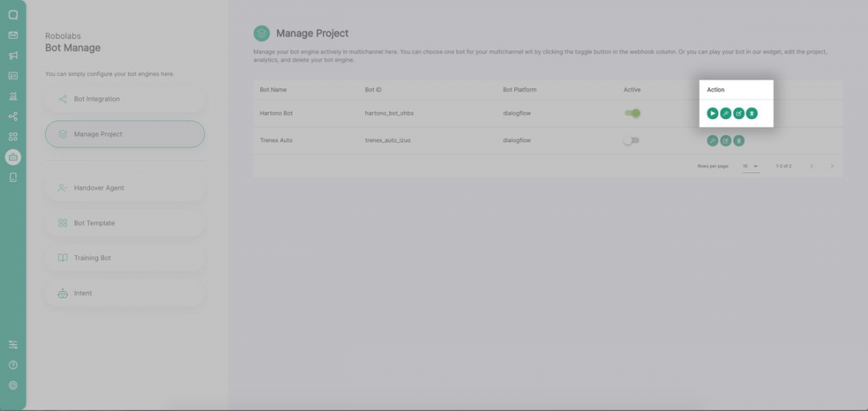Open the rows per page dropdown
This screenshot has height=411, width=868.
tap(751, 166)
